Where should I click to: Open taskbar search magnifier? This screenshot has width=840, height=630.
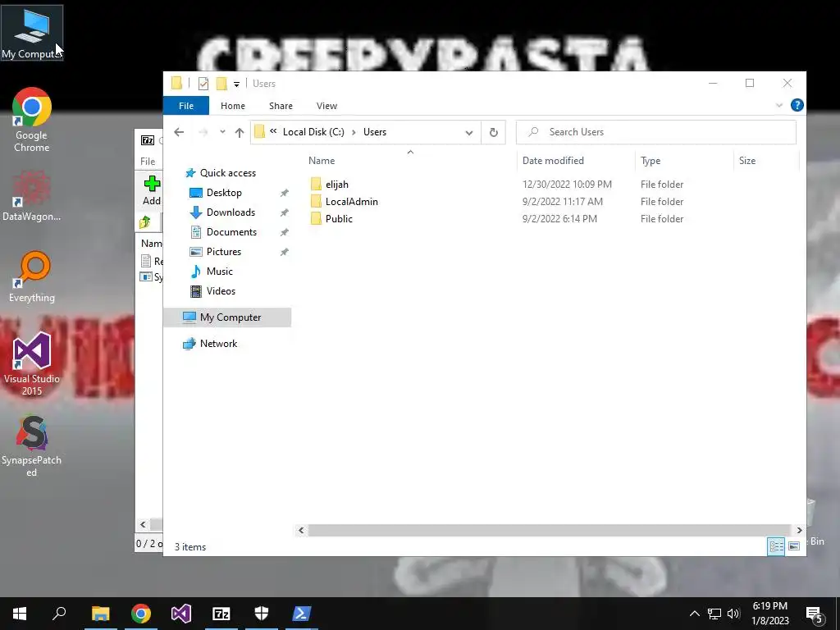[x=59, y=614]
